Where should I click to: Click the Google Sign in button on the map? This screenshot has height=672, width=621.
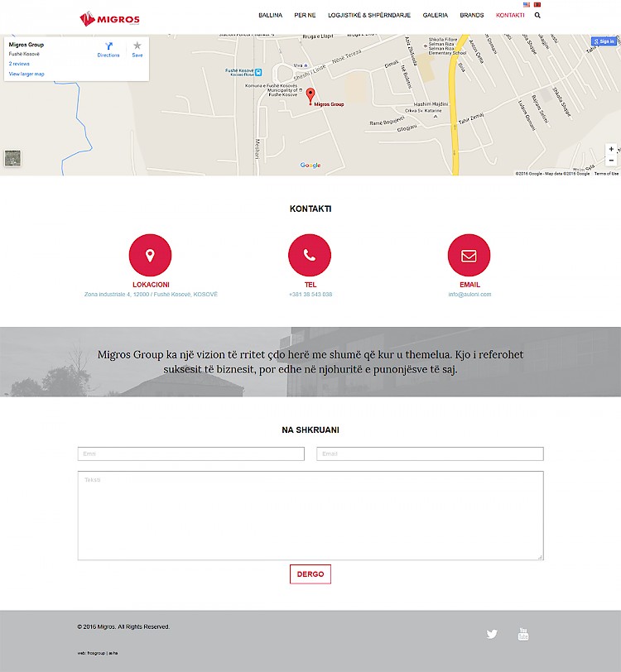point(604,41)
